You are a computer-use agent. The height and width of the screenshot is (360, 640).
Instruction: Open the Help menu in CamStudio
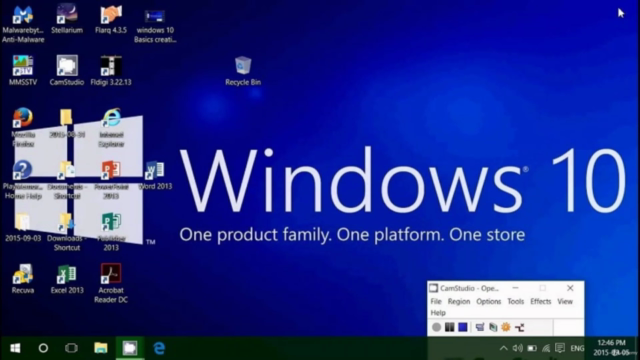point(438,313)
